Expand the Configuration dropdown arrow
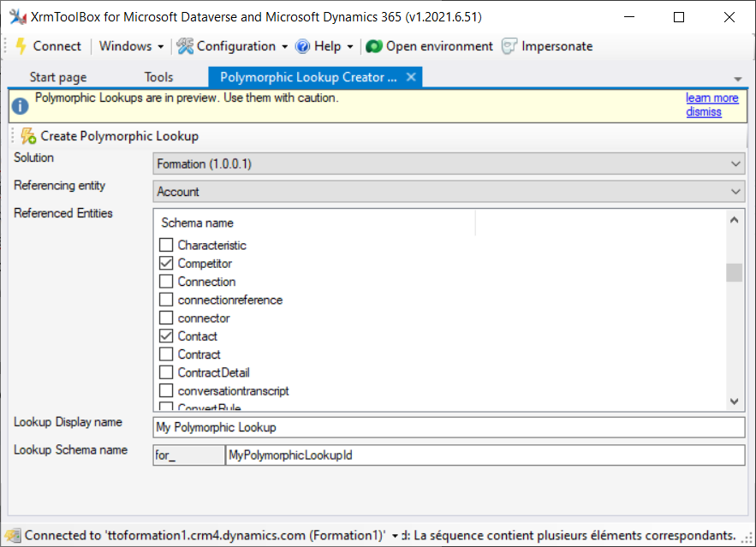 coord(284,47)
